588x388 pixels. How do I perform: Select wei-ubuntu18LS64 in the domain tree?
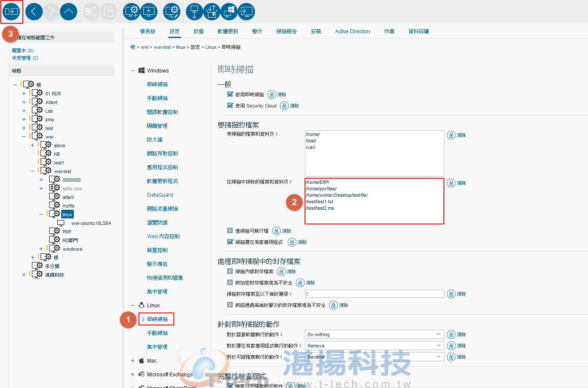pos(91,223)
